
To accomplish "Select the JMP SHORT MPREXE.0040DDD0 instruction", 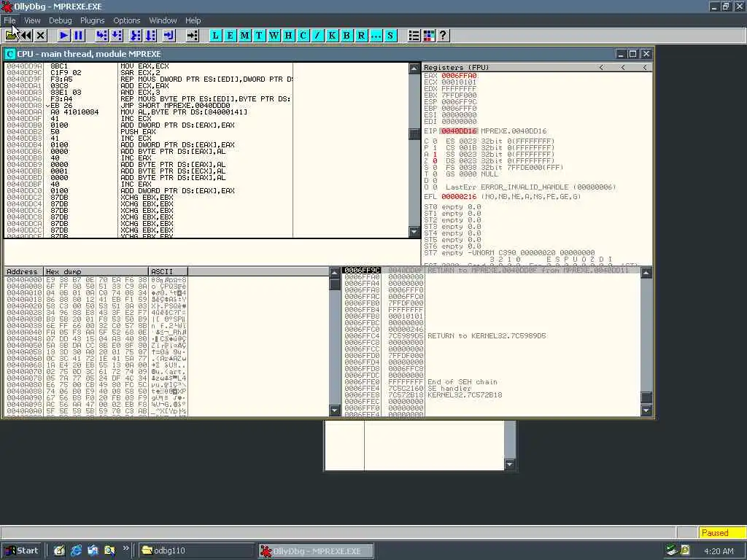I will click(175, 105).
